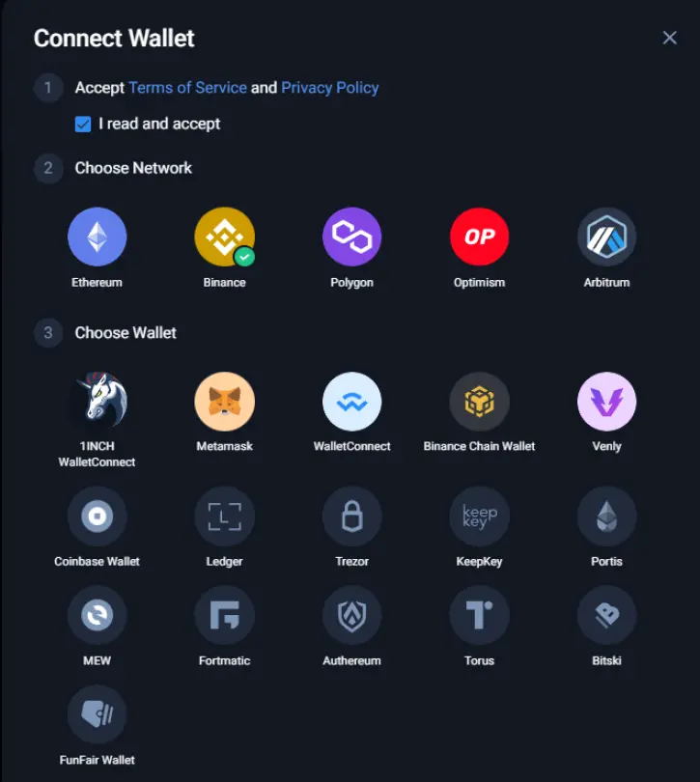The height and width of the screenshot is (782, 700).
Task: Choose the FunFair Wallet icon
Action: pos(97,714)
